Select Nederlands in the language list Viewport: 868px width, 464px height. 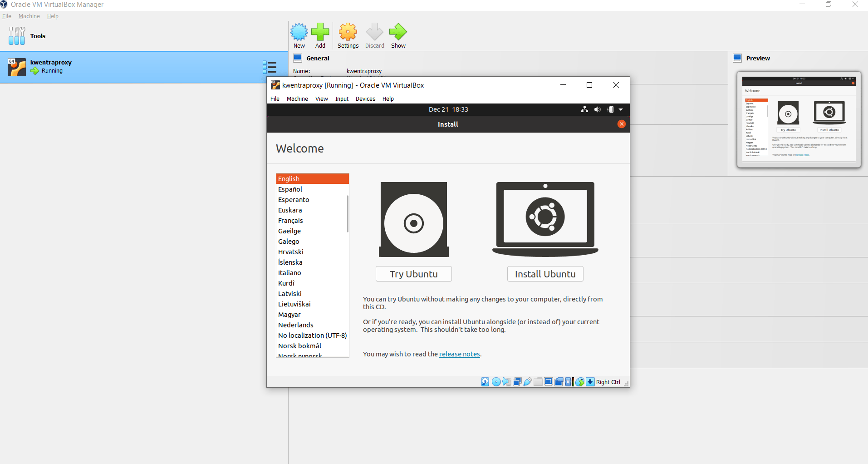tap(313, 325)
